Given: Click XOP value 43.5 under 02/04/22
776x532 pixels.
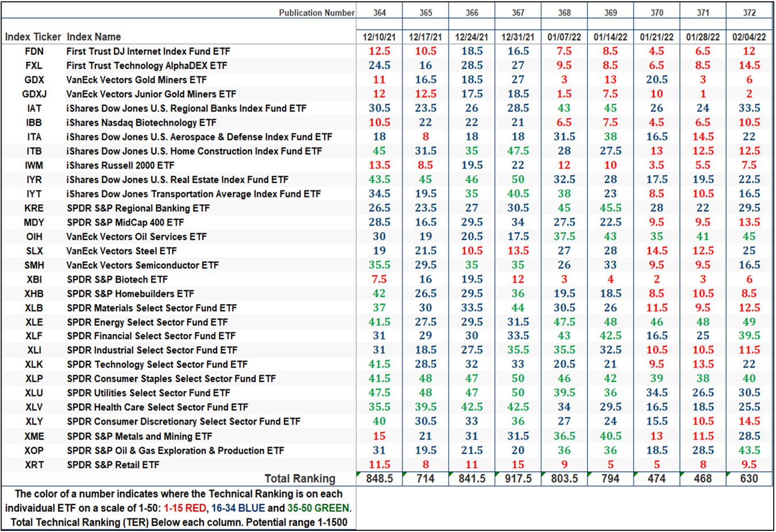Looking at the screenshot, I should point(749,451).
